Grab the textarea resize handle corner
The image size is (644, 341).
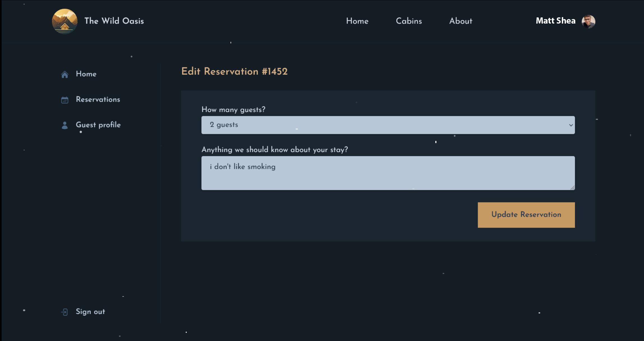point(572,188)
